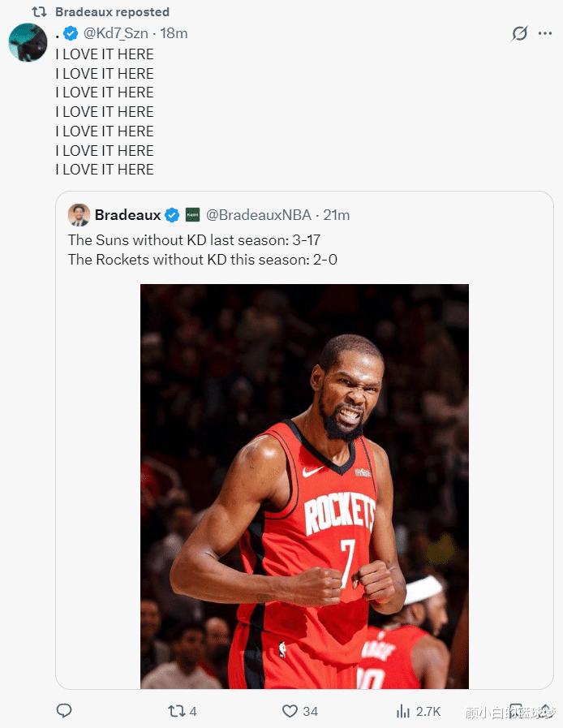Viewport: 563px width, 728px height.
Task: Click the 21m timestamp in quoted post
Action: pos(337,215)
